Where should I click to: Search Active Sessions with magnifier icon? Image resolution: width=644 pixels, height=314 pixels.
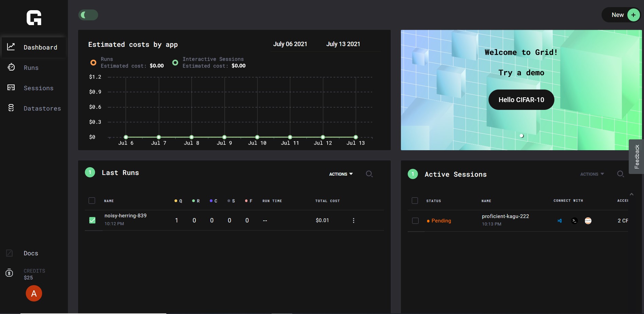[621, 174]
